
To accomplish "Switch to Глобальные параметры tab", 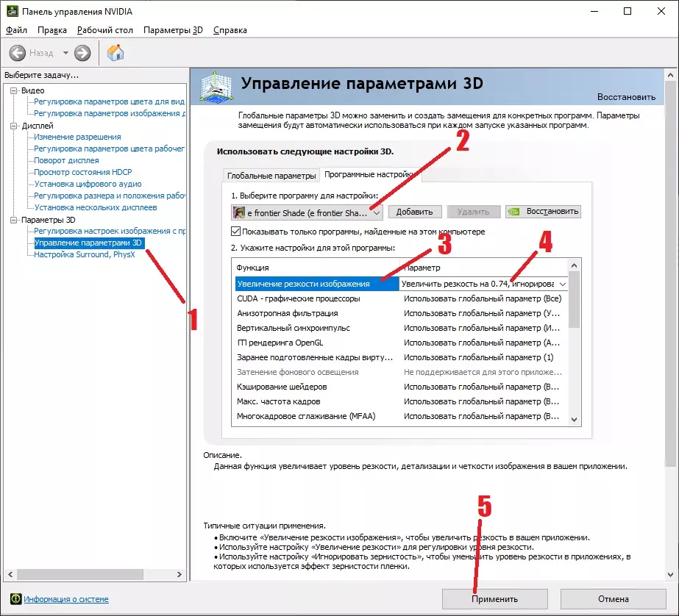I will [x=271, y=176].
